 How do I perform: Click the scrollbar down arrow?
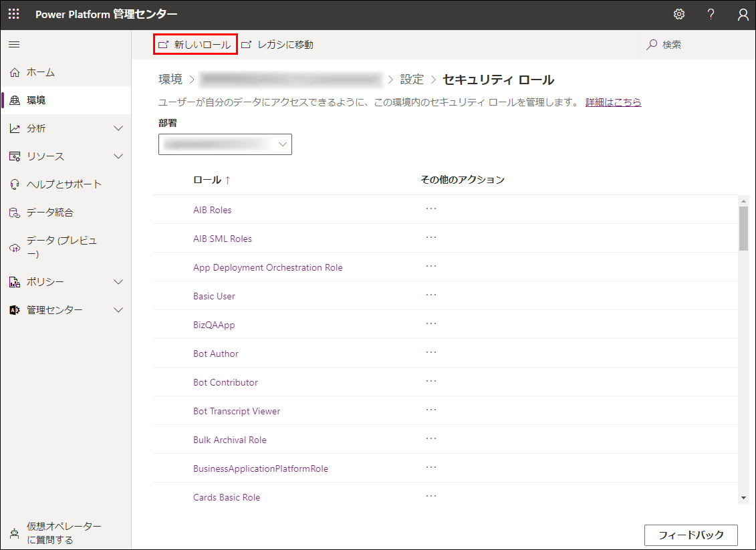[x=743, y=498]
